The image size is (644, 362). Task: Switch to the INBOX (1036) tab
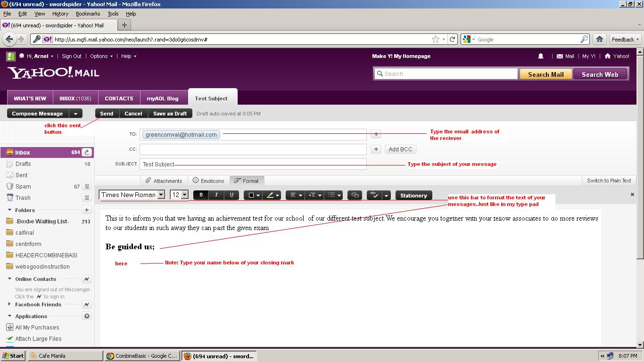75,99
